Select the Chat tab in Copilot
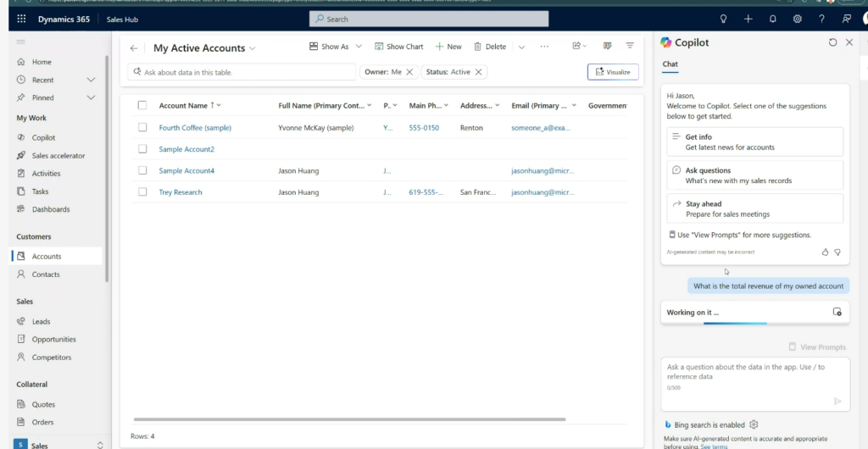868x449 pixels. pos(670,64)
